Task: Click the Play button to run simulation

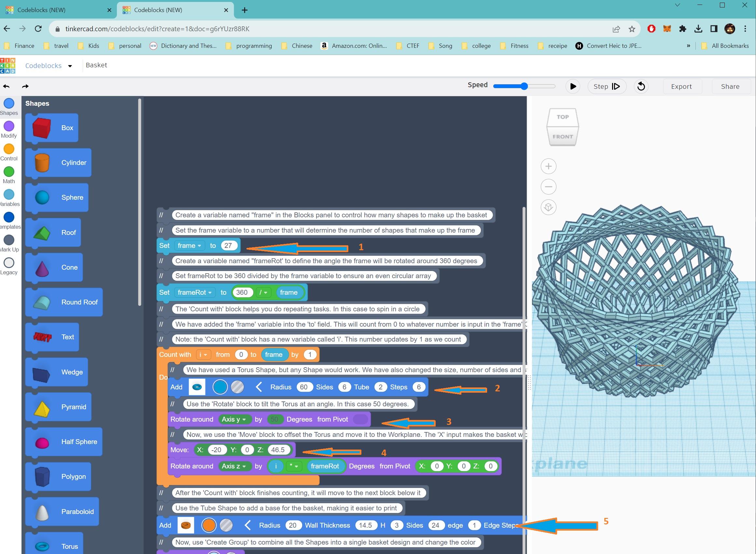Action: [573, 86]
